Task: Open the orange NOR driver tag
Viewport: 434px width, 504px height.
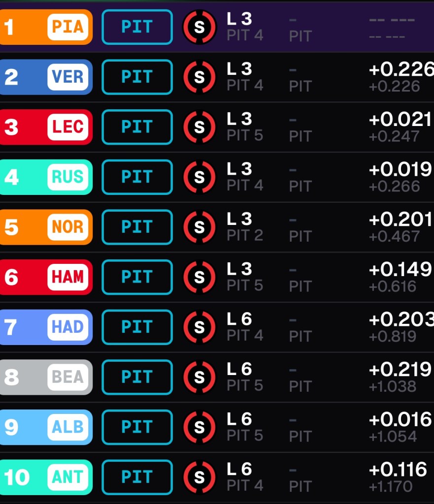Action: click(x=46, y=227)
